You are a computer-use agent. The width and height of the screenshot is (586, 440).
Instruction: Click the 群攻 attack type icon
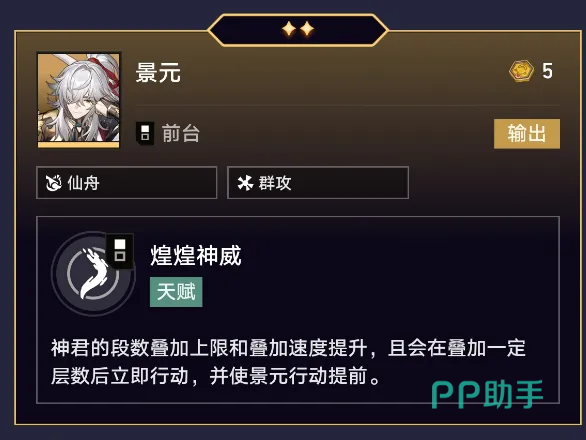tap(245, 183)
